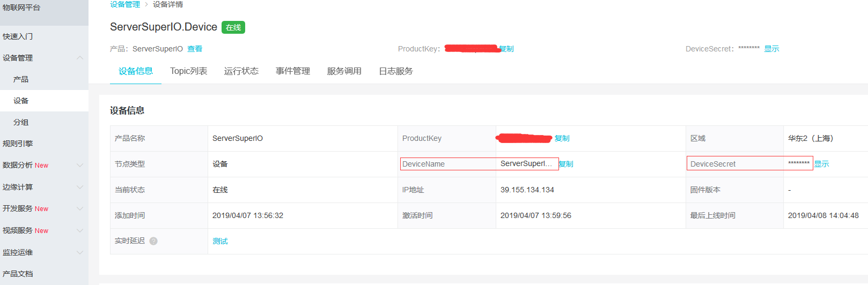Viewport: 868px width, 285px height.
Task: Copy the DeviceName value in table
Action: 566,164
